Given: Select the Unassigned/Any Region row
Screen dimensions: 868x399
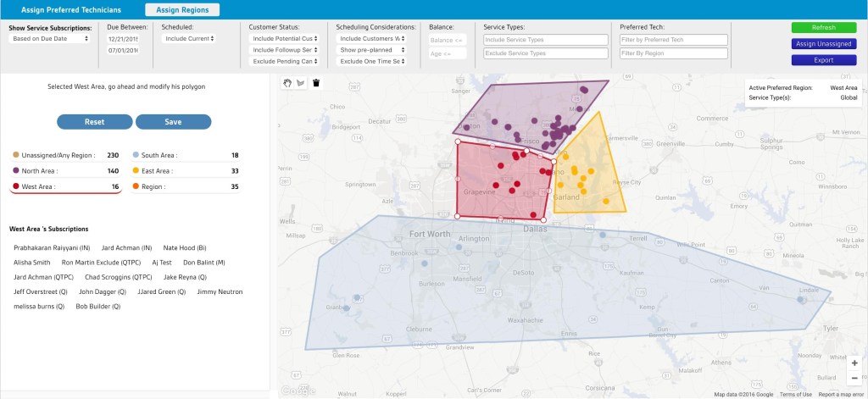Looking at the screenshot, I should tap(65, 155).
